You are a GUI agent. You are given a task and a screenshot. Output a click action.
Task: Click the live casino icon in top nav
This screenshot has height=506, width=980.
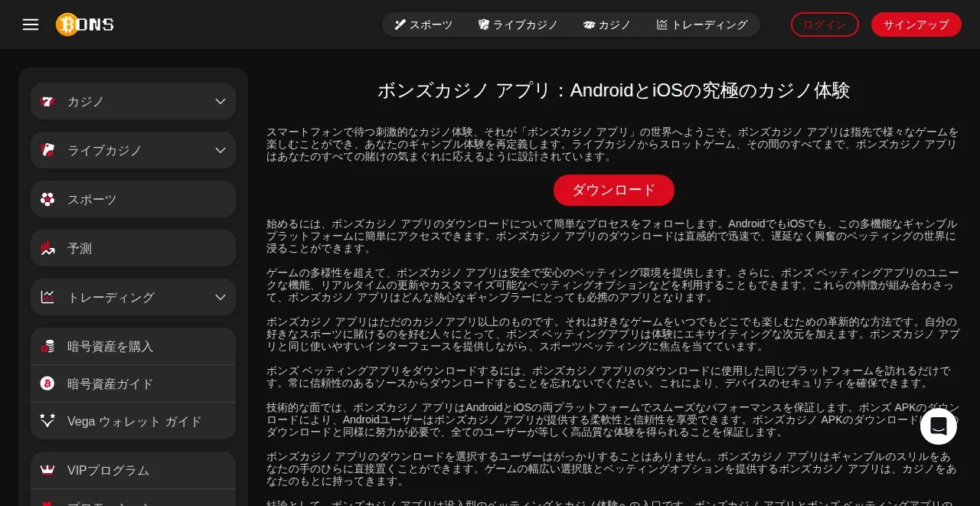pos(484,24)
